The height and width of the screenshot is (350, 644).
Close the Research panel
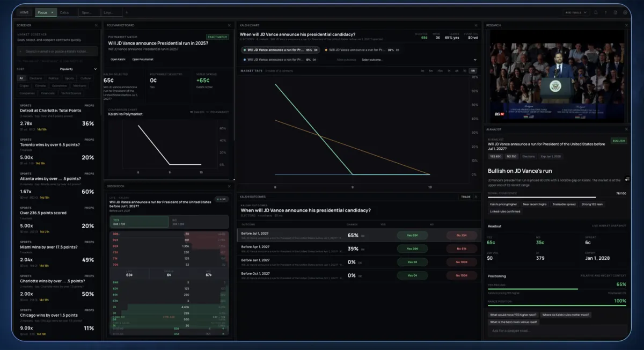pos(625,25)
